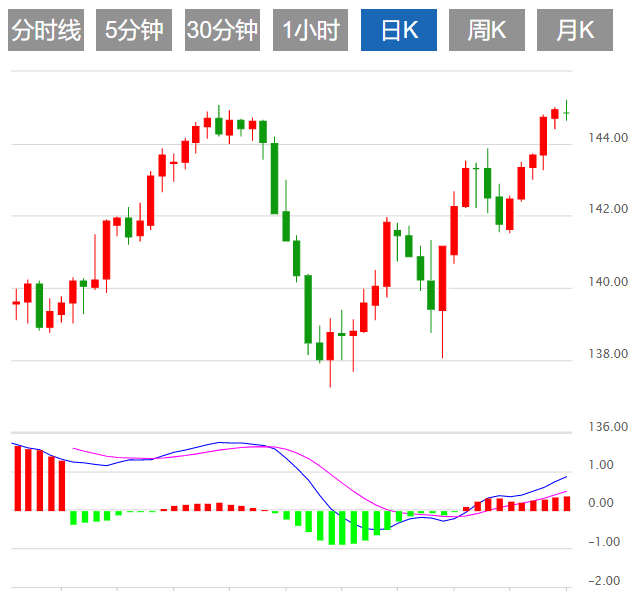Switch to the 1小时 tab
Image resolution: width=641 pixels, height=591 pixels.
coord(309,31)
